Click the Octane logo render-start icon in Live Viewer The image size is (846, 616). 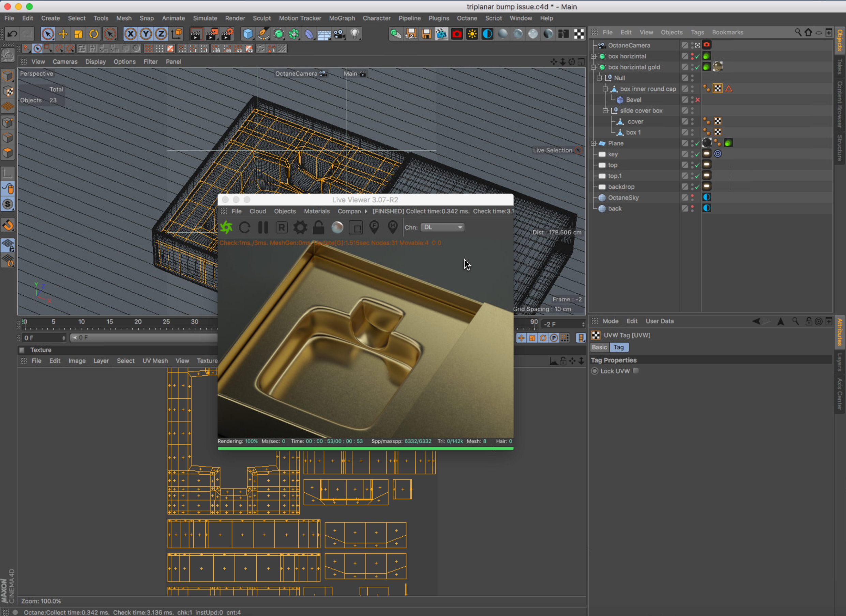226,228
